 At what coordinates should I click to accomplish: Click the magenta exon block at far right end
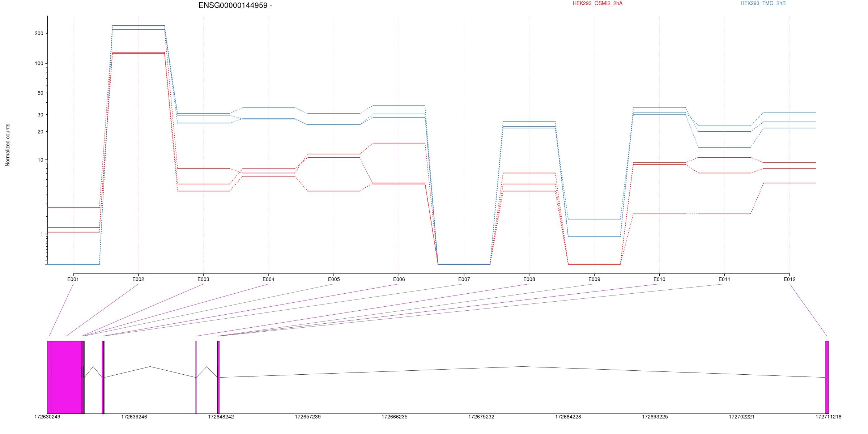(827, 377)
